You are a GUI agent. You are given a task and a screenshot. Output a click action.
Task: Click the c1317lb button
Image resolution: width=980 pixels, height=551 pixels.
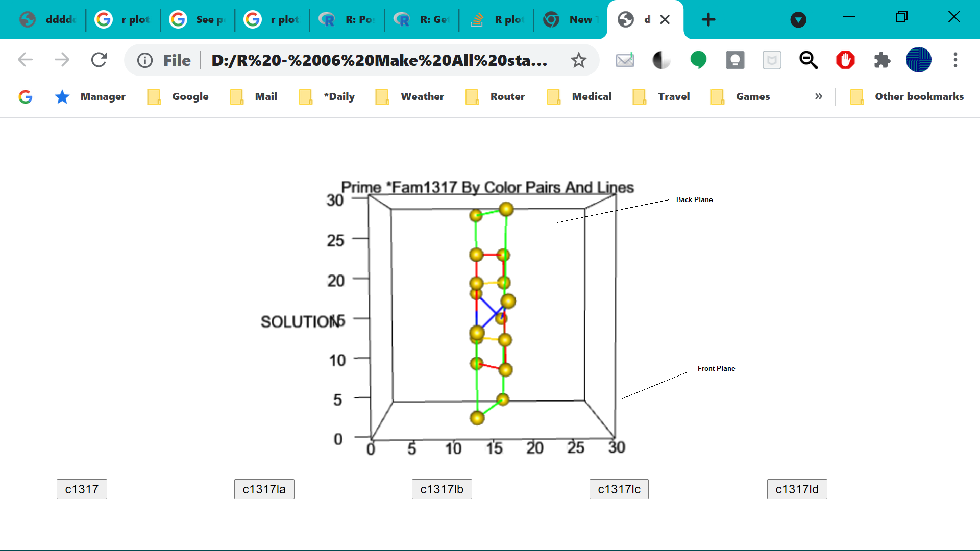click(x=442, y=489)
